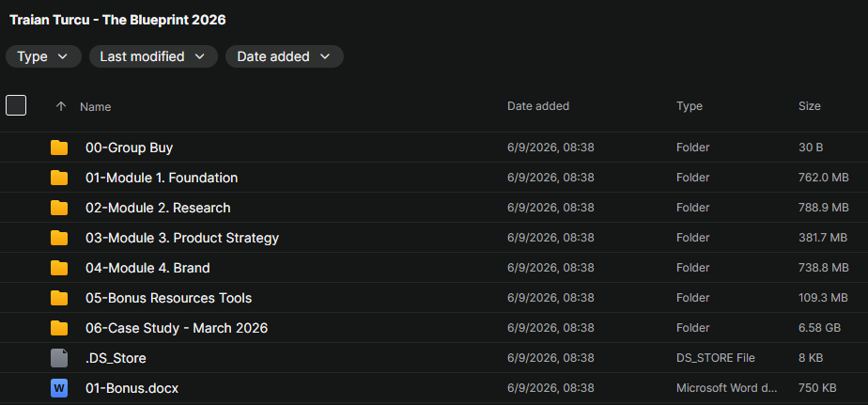Image resolution: width=868 pixels, height=405 pixels.
Task: Sort by the Name column header
Action: tap(95, 107)
